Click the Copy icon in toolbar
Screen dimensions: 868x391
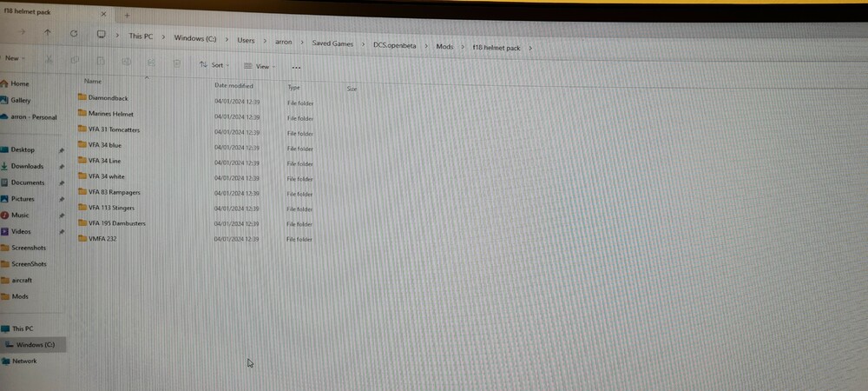click(x=75, y=60)
